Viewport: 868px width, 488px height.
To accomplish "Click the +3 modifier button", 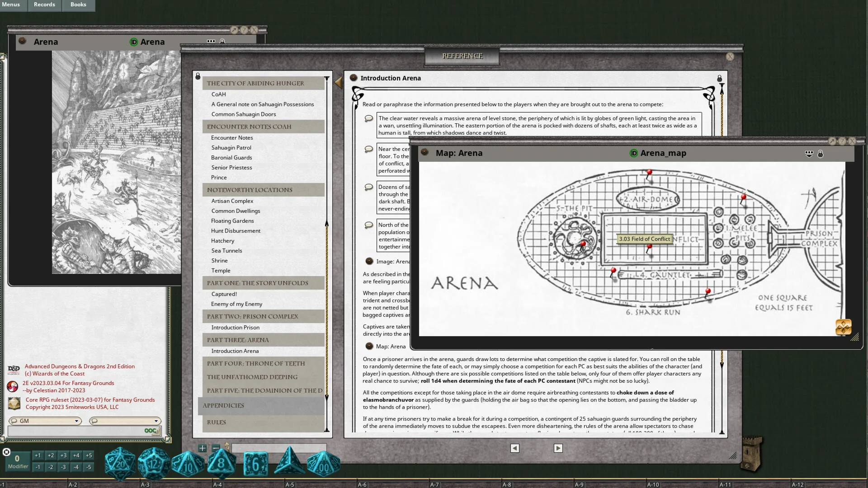I will pos(63,455).
